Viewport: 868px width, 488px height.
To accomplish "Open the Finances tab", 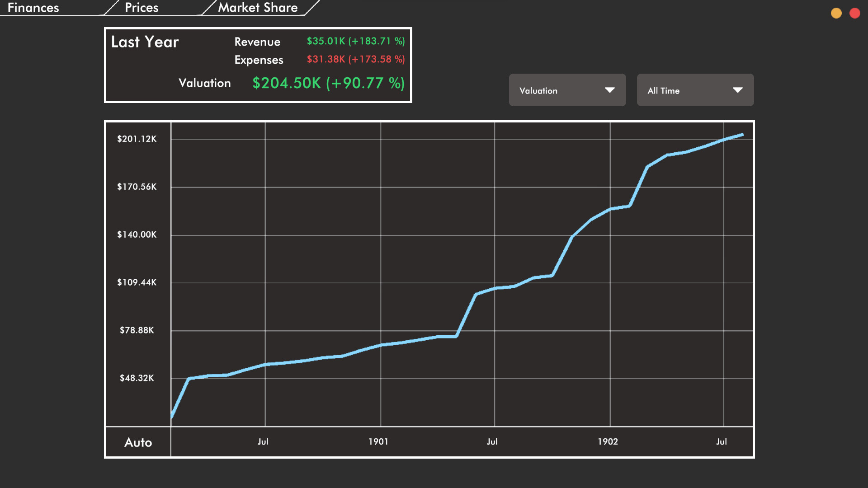I will (x=33, y=8).
